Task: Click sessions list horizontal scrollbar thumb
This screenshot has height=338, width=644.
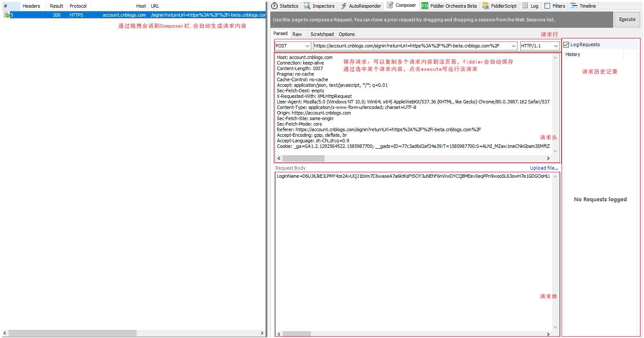Action: point(72,333)
